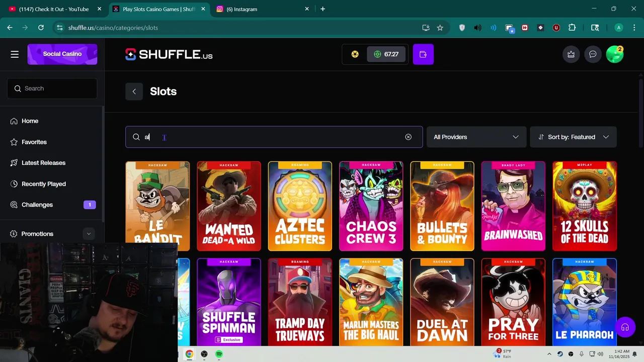Switch to the YouTube tab

[x=54, y=9]
